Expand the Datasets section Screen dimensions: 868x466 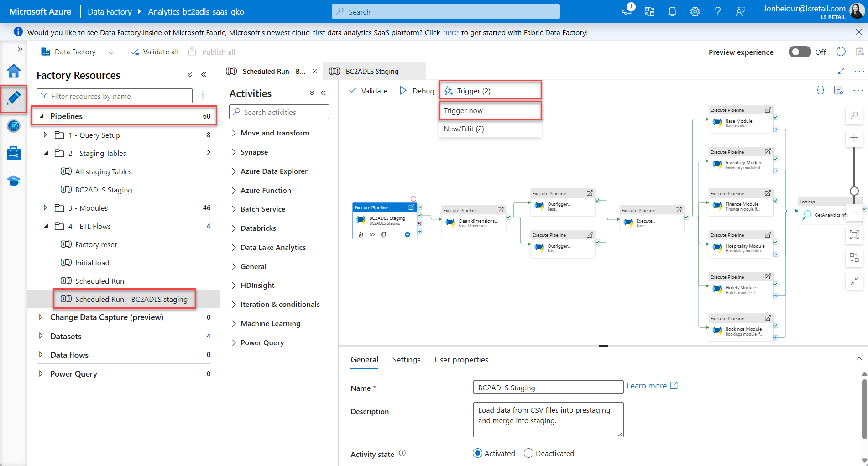pyautogui.click(x=41, y=336)
